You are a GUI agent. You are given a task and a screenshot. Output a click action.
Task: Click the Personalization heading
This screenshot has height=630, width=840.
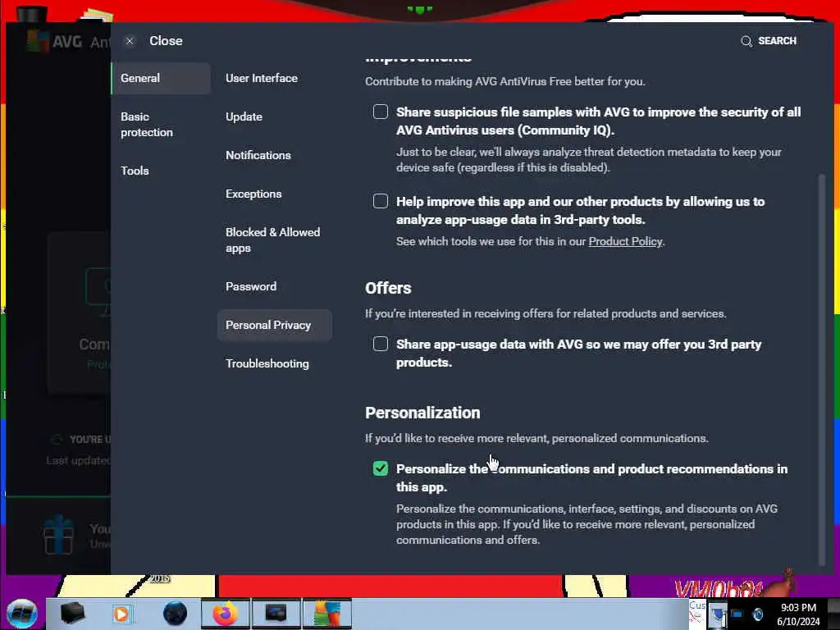422,413
